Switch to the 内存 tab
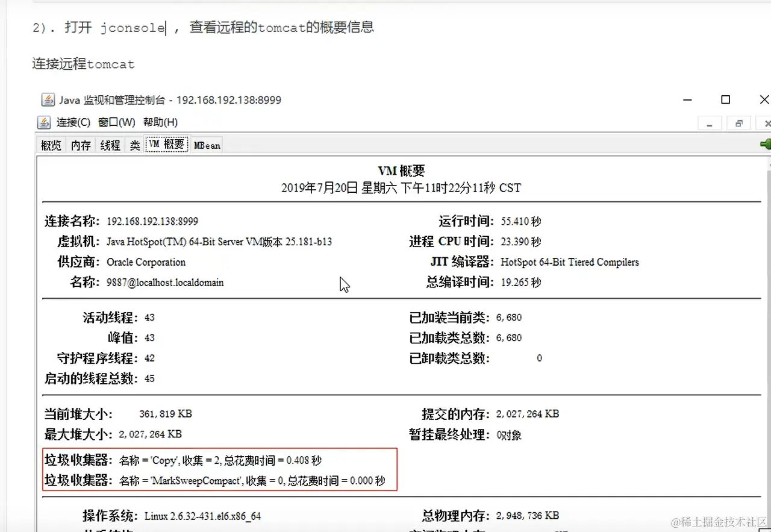 [x=81, y=145]
